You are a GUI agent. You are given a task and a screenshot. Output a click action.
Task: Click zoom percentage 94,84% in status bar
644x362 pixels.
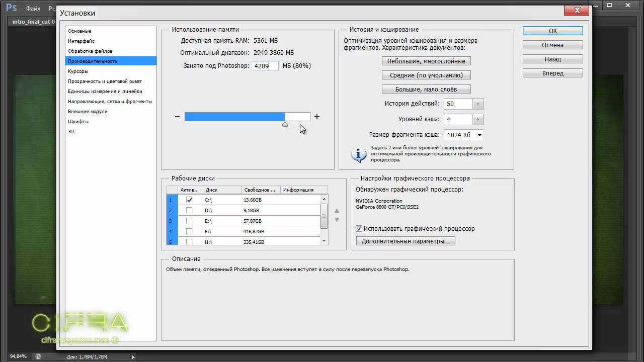click(x=18, y=356)
